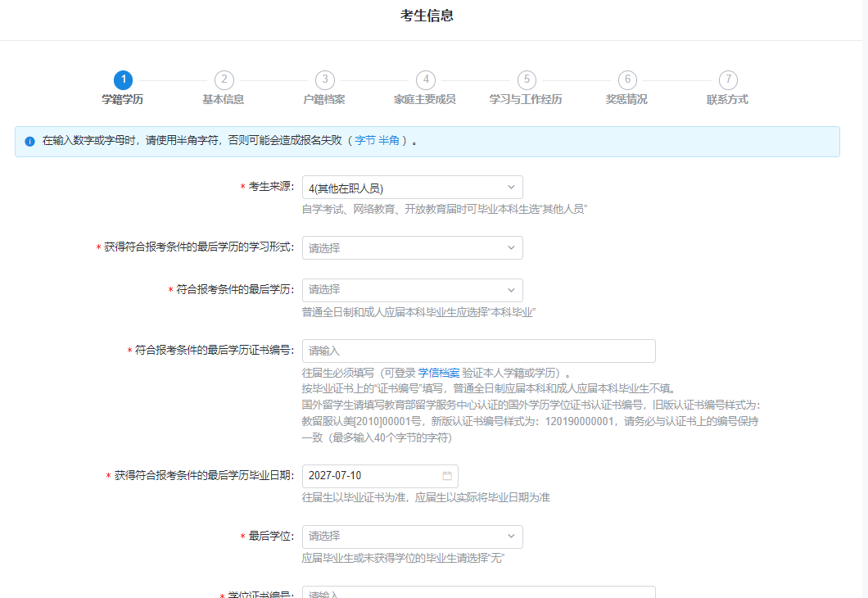The width and height of the screenshot is (868, 598).
Task: Click the blue info icon in notice
Action: (30, 141)
